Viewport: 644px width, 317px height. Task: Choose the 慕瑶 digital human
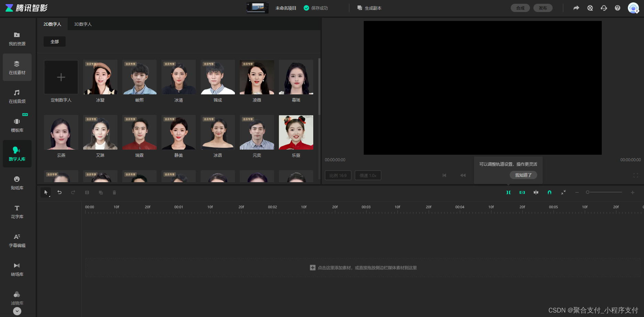pos(296,77)
